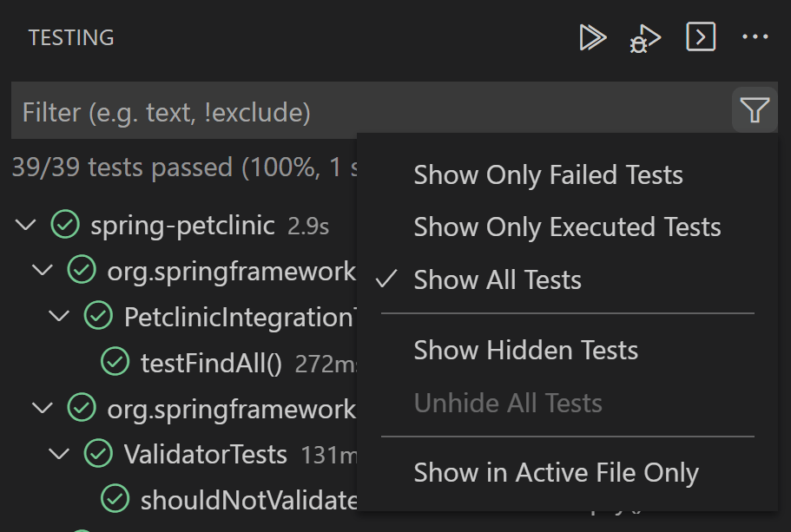Open the Test Results view icon
Image resolution: width=791 pixels, height=532 pixels.
(701, 37)
